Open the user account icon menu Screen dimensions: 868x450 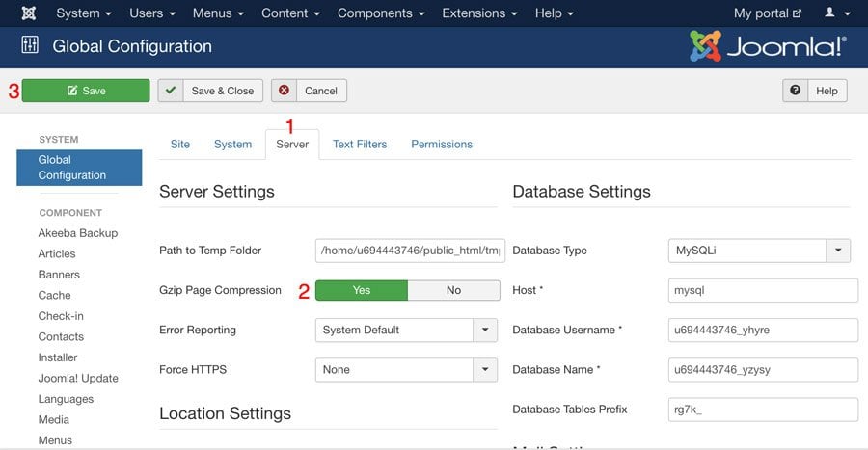point(837,13)
